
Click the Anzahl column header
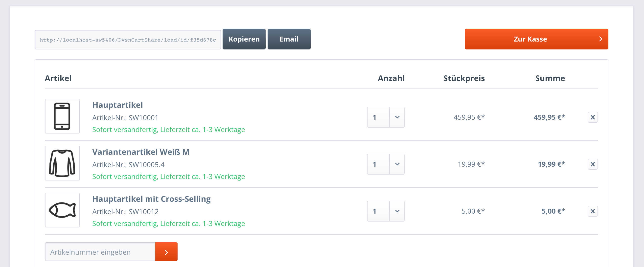point(391,78)
